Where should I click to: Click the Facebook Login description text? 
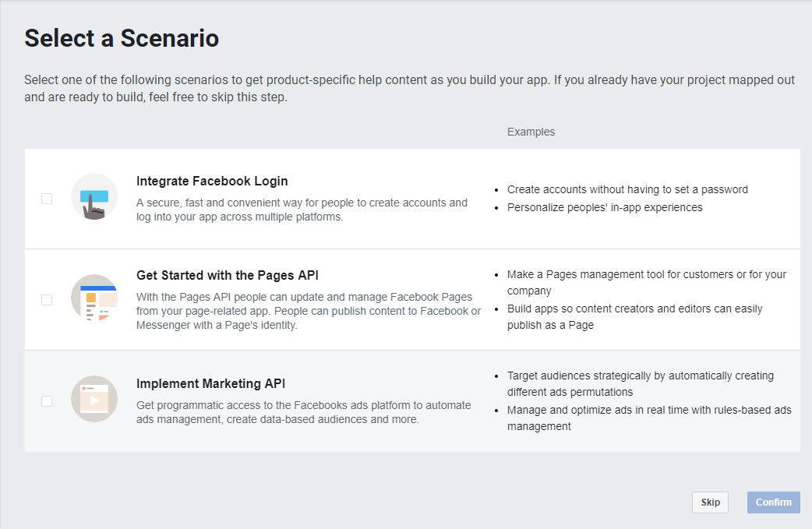pos(302,210)
